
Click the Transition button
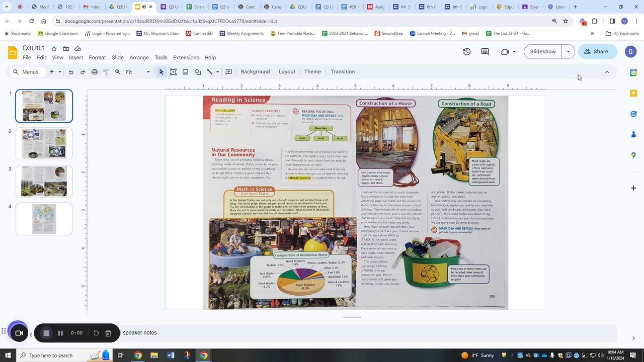coord(343,72)
